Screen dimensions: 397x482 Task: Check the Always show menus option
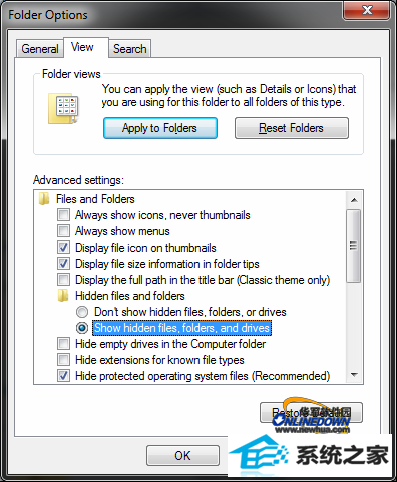point(63,231)
